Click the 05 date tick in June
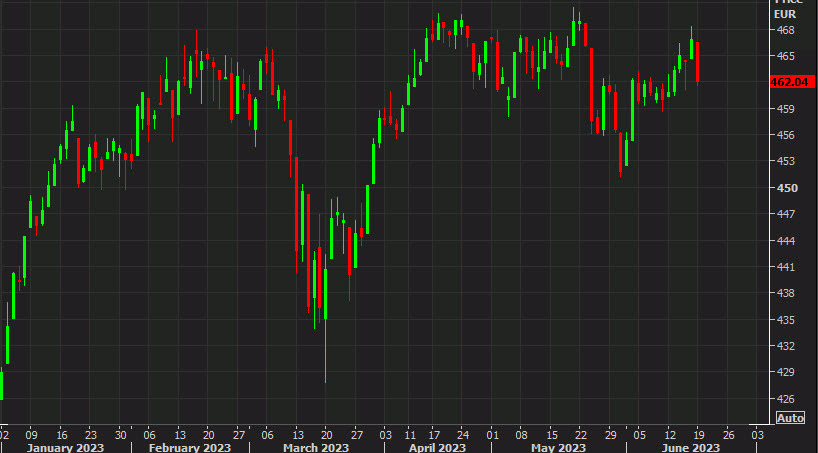This screenshot has width=818, height=453. point(640,435)
